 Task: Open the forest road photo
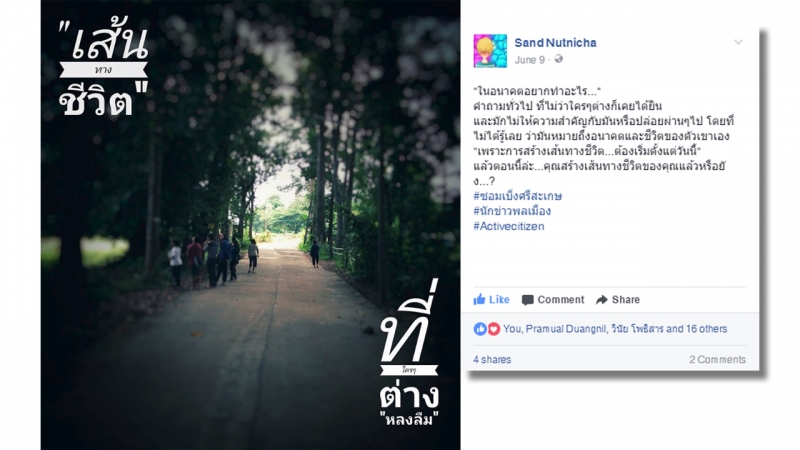click(251, 225)
